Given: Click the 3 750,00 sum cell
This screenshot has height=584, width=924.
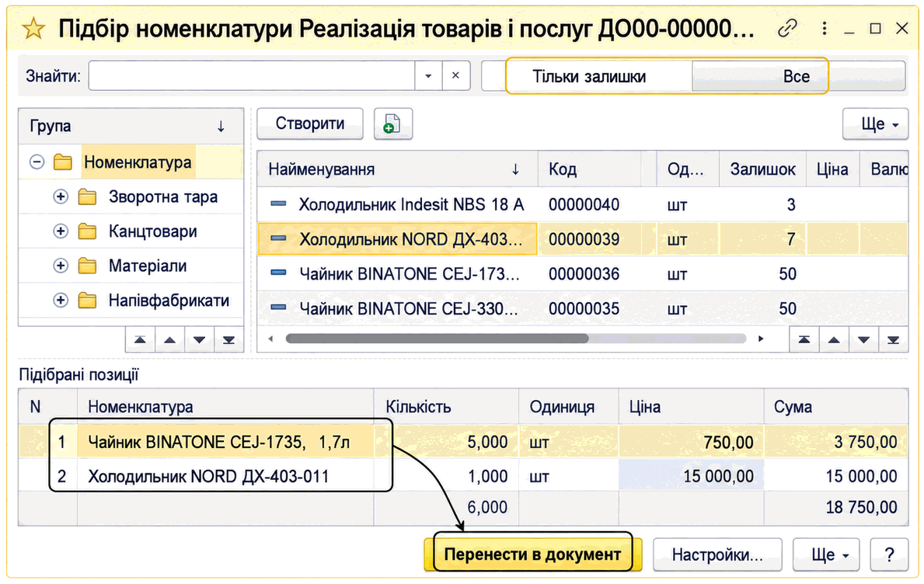Looking at the screenshot, I should point(836,442).
